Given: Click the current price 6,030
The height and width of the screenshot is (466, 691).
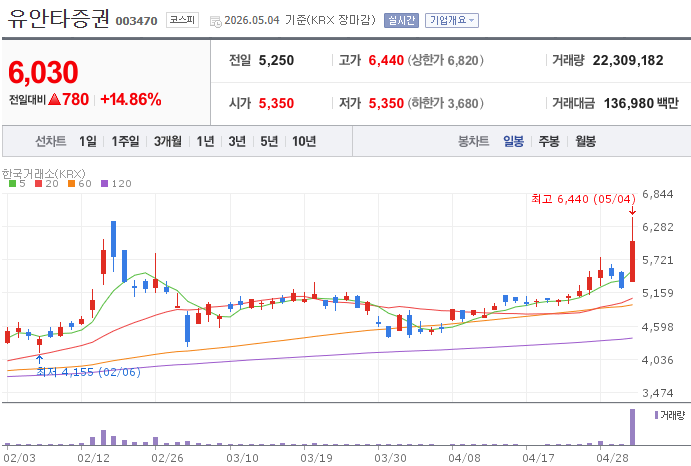Looking at the screenshot, I should click(43, 72).
